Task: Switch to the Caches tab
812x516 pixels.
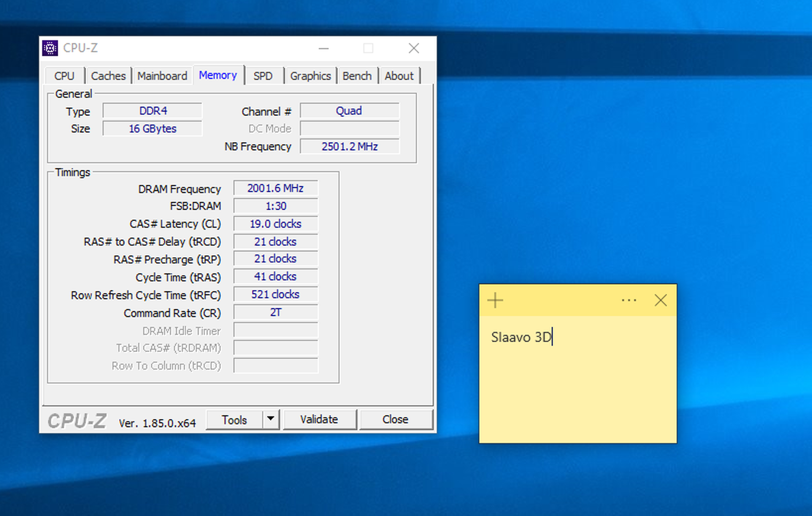Action: (108, 76)
